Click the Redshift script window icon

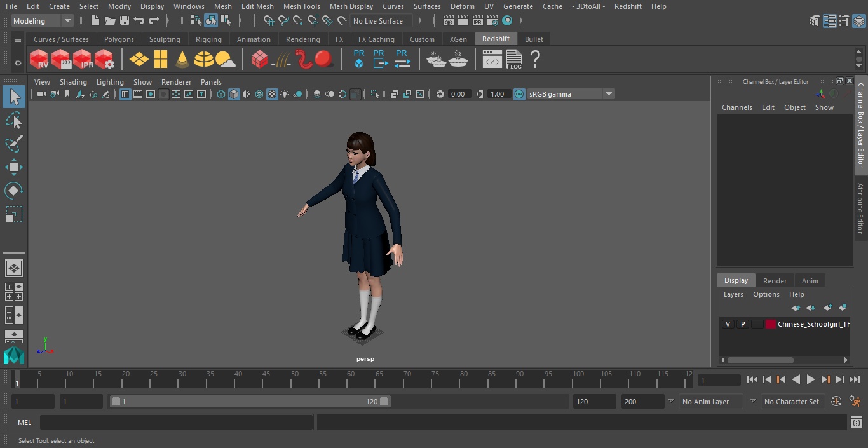pos(492,60)
